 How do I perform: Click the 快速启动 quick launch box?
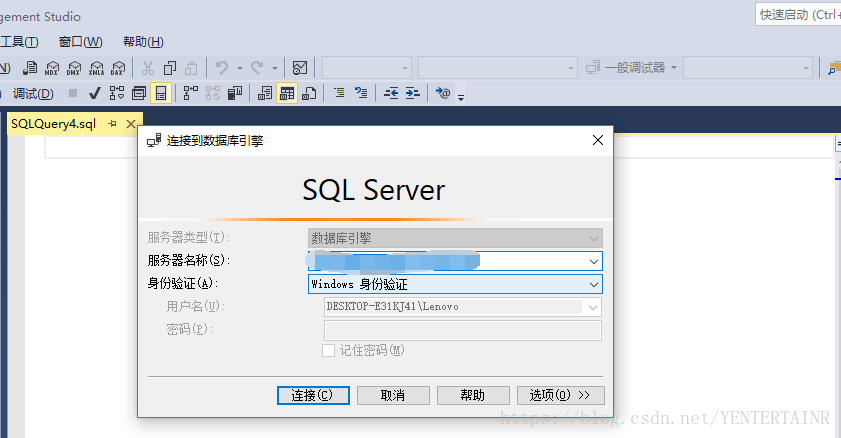(798, 14)
